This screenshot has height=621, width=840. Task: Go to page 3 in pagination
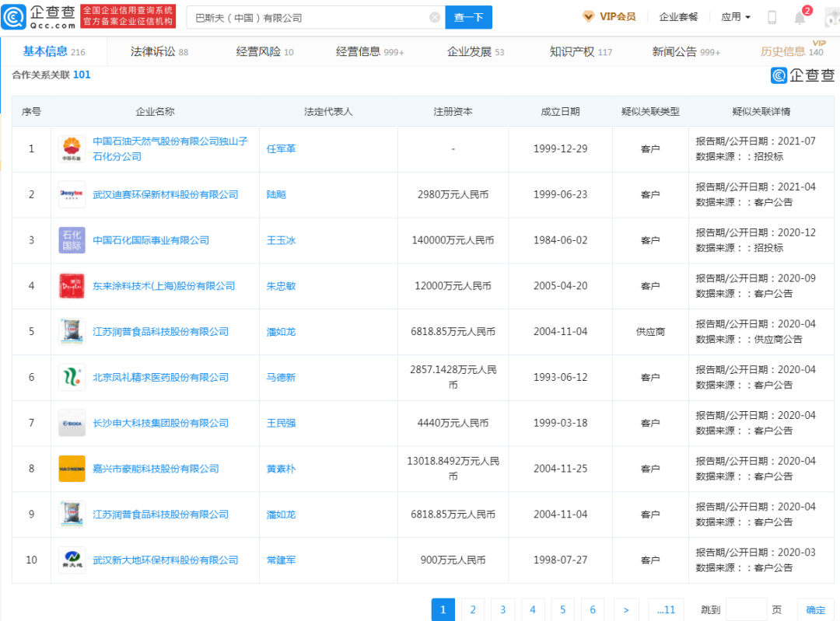click(502, 610)
